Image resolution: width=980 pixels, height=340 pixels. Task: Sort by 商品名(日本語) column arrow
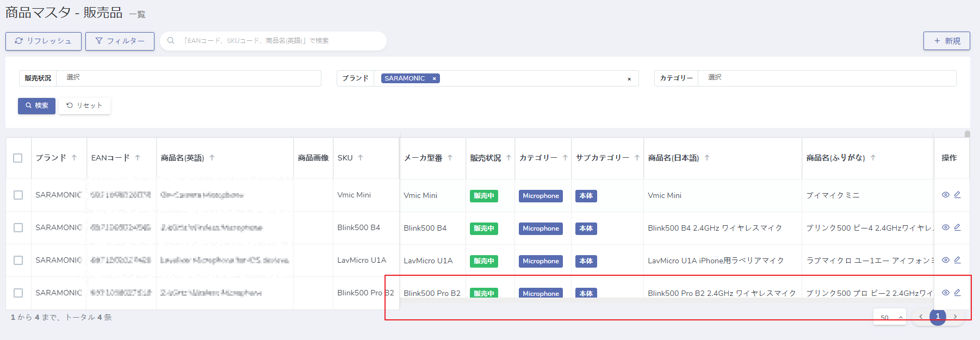tap(707, 158)
